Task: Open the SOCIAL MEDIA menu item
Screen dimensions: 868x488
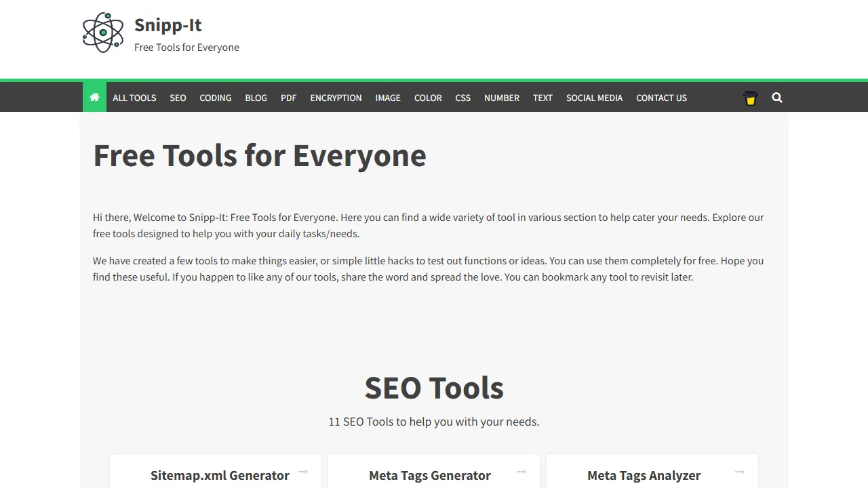Action: coord(594,98)
